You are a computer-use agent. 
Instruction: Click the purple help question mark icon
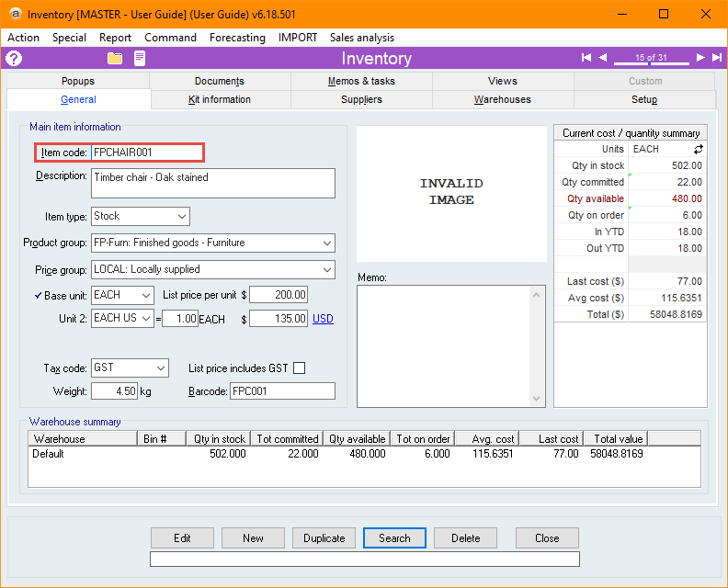tap(14, 59)
